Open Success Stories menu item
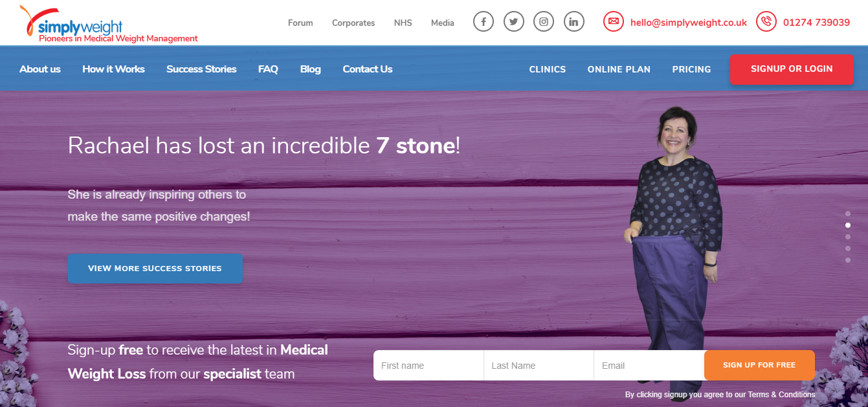 click(201, 69)
